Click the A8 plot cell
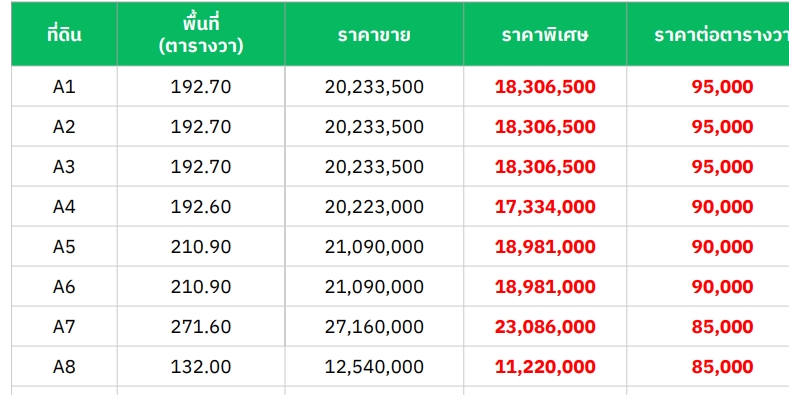This screenshot has height=395, width=789. pos(64,366)
